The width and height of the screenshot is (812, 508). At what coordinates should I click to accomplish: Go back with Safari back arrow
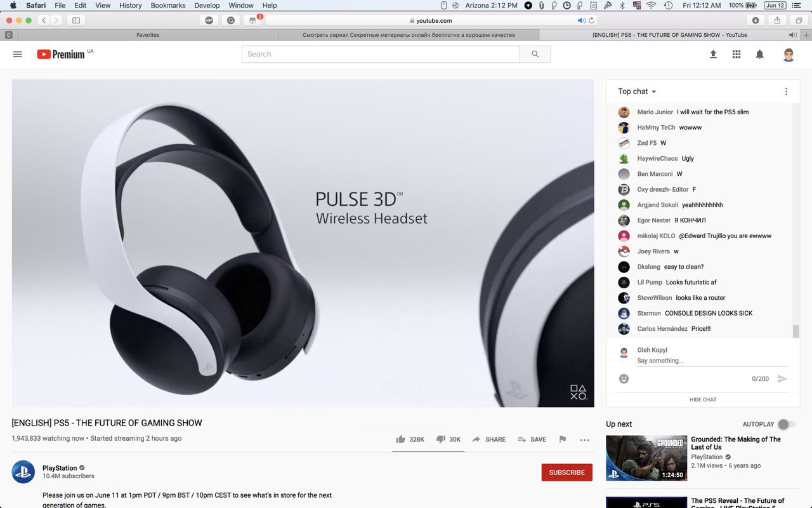pyautogui.click(x=44, y=20)
